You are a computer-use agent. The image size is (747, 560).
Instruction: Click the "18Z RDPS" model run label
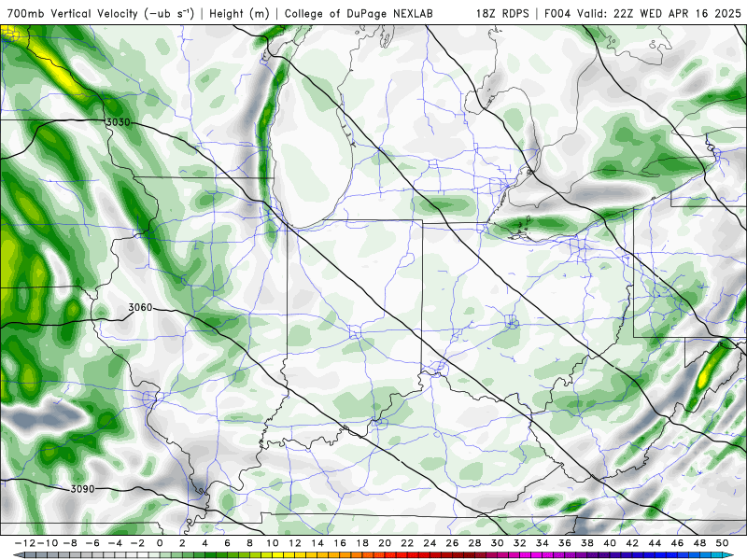coord(502,14)
